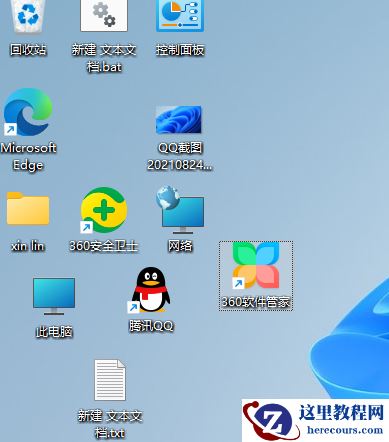This screenshot has height=442, width=389.
Task: Select the This PC (此电脑) icon
Action: [54, 296]
